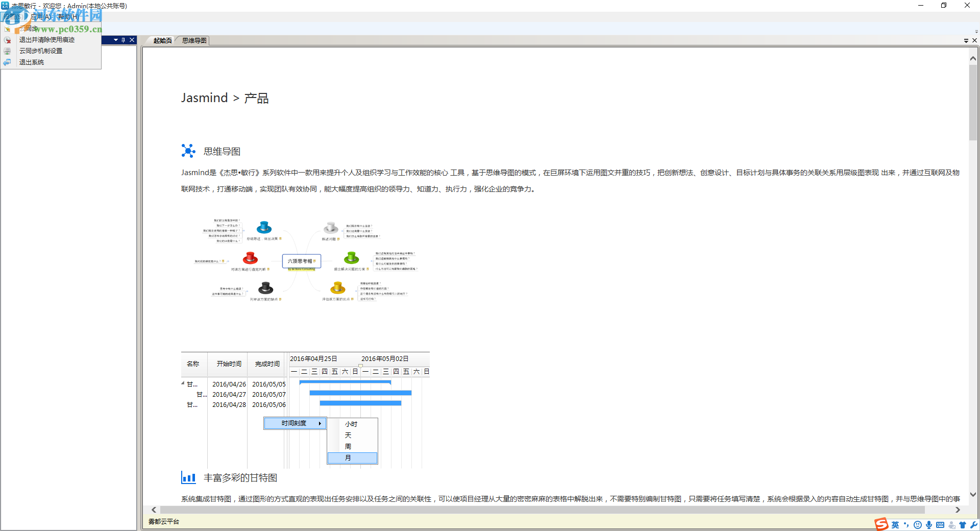Open Sogou input toolbox via the wrench icon
Screen dimensions: 980x531
click(x=973, y=525)
